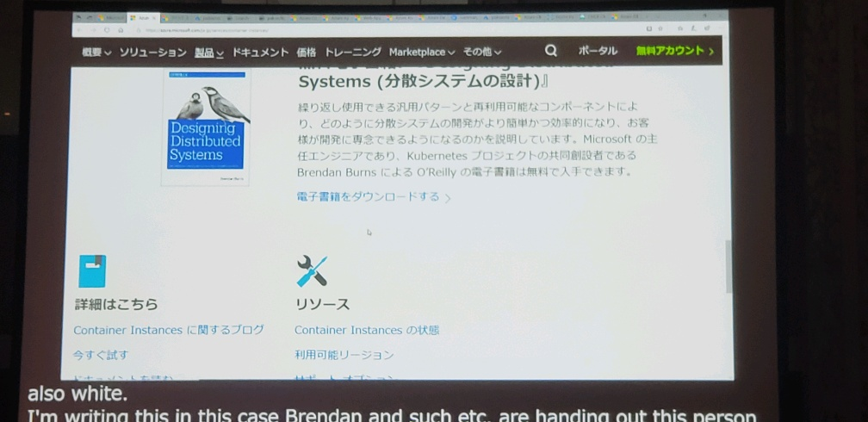Add page to favorites with star icon
This screenshot has width=868, height=422.
660,28
